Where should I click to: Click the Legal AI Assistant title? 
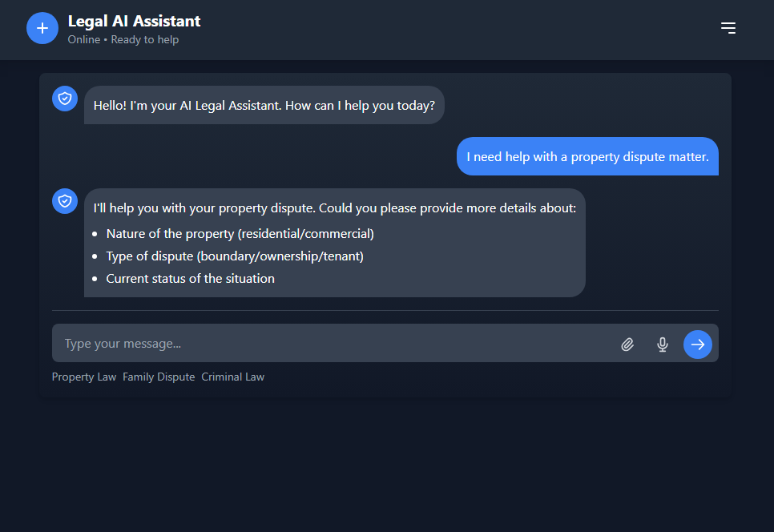134,21
